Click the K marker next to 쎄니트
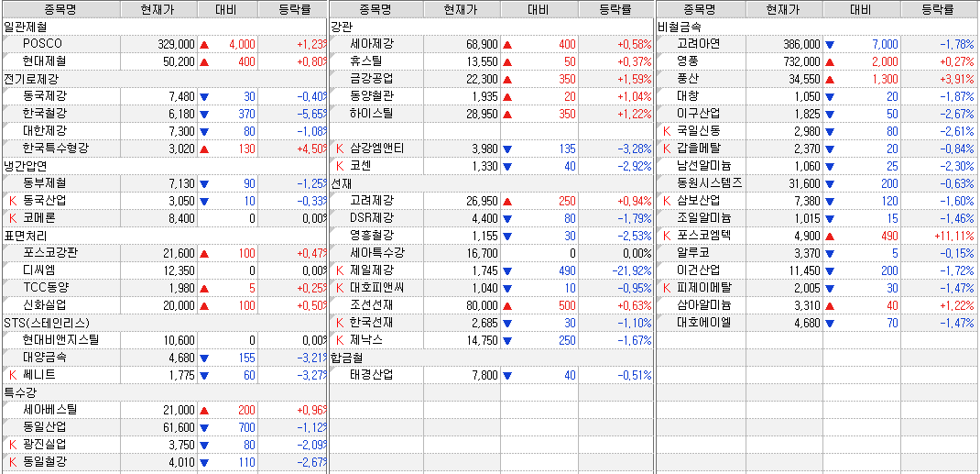This screenshot has width=980, height=474. coord(13,374)
